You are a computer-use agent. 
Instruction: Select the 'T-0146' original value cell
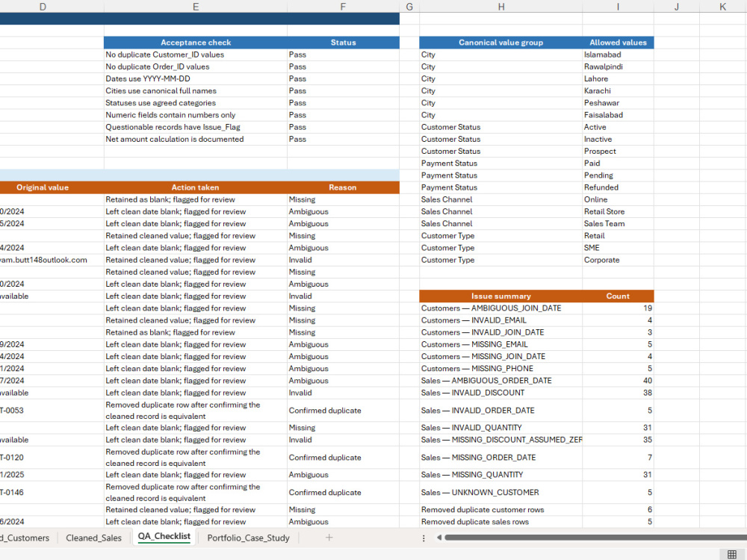(x=52, y=492)
